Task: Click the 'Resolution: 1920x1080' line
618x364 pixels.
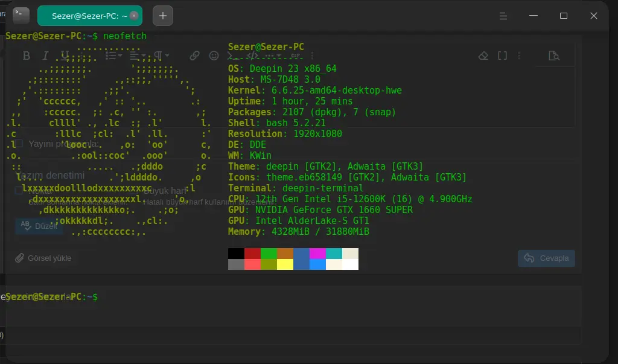Action: tap(285, 133)
